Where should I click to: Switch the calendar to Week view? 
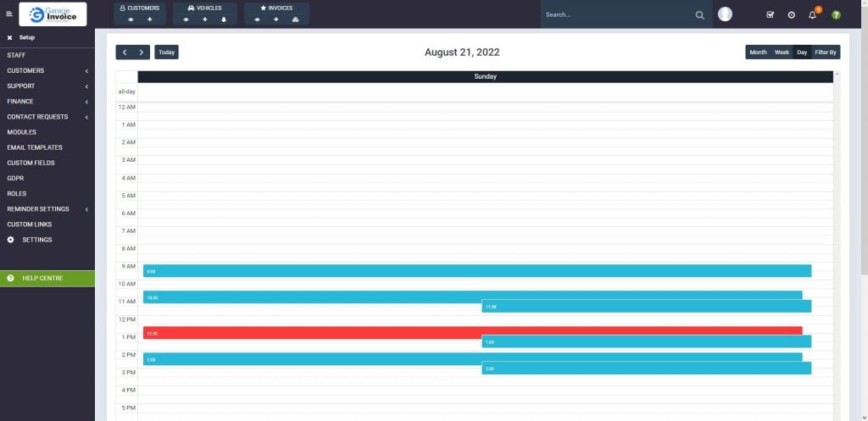pos(782,53)
